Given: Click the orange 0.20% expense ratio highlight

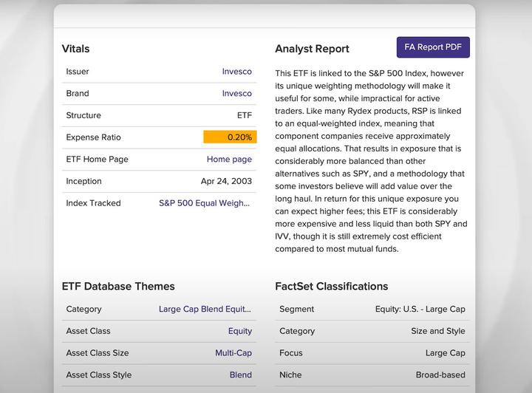Looking at the screenshot, I should coord(230,137).
